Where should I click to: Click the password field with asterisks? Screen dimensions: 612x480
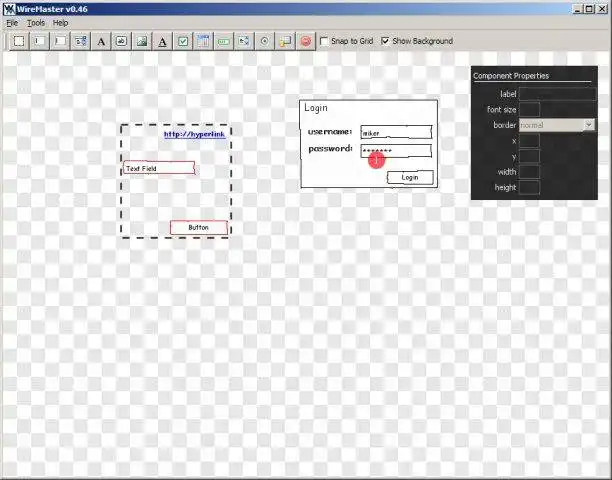(396, 151)
